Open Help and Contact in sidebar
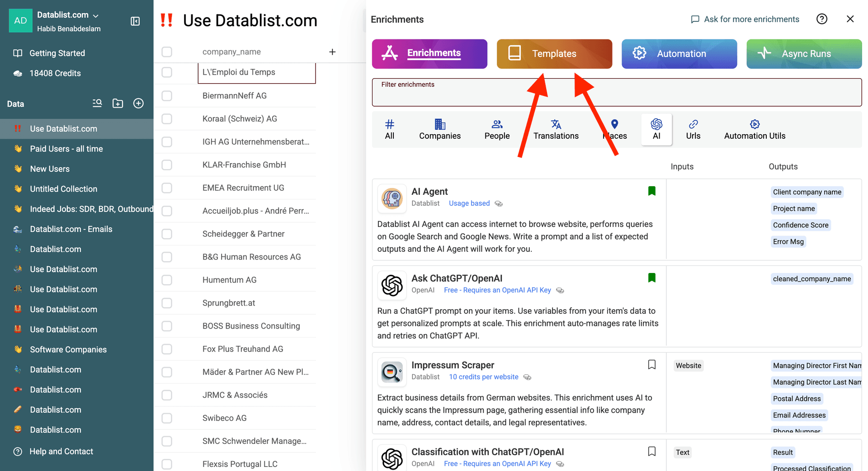Viewport: 868px width, 471px height. pos(61,452)
